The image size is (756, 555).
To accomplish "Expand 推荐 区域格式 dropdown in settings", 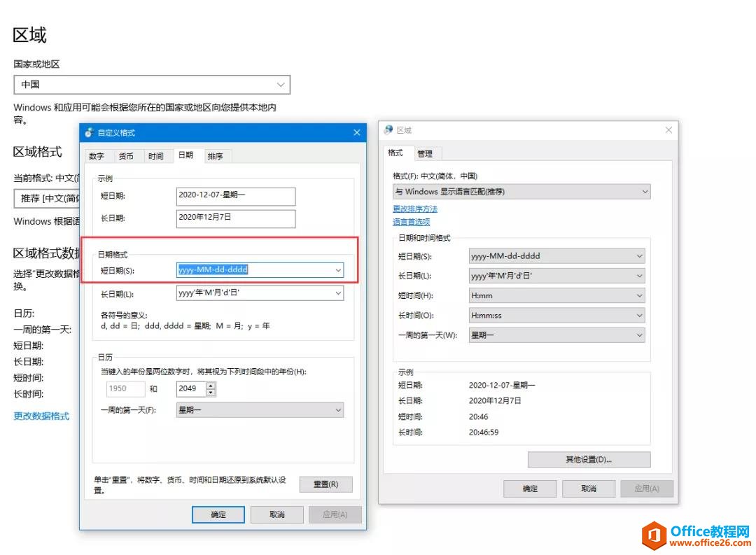I will point(47,198).
